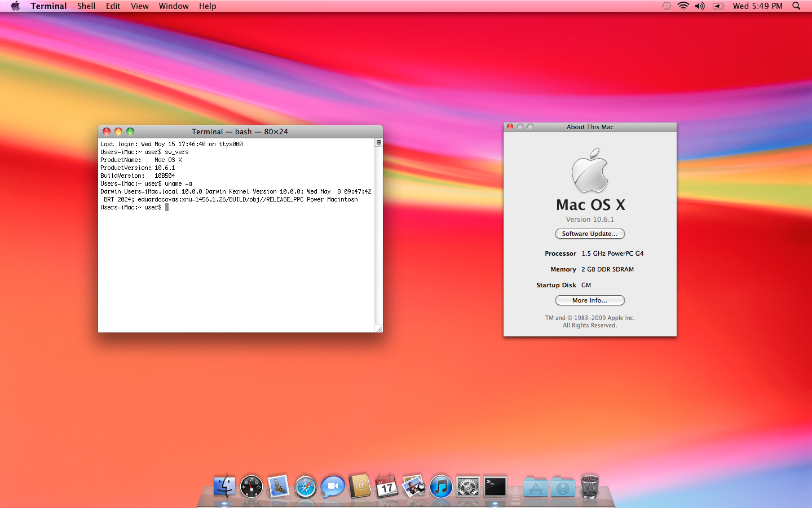Launch iTunes from the dock
This screenshot has width=812, height=508.
tap(441, 487)
